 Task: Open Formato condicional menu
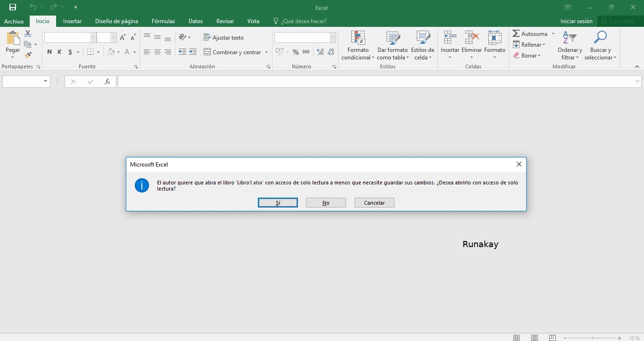[358, 45]
